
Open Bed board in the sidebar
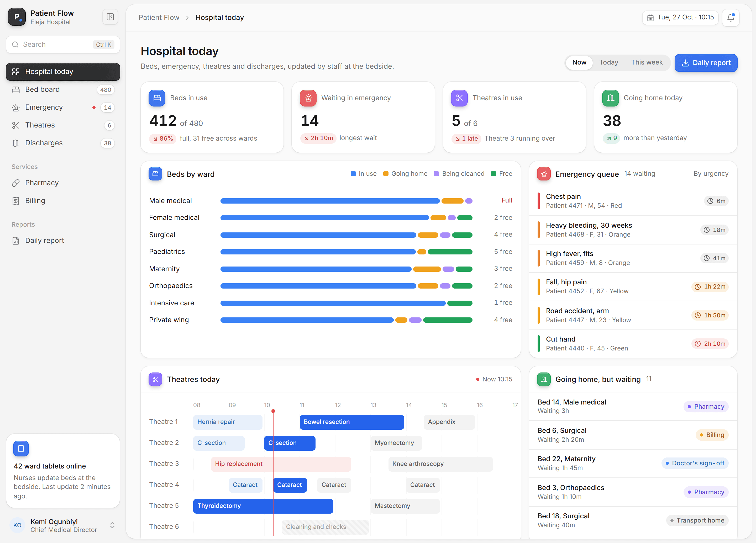(x=63, y=89)
